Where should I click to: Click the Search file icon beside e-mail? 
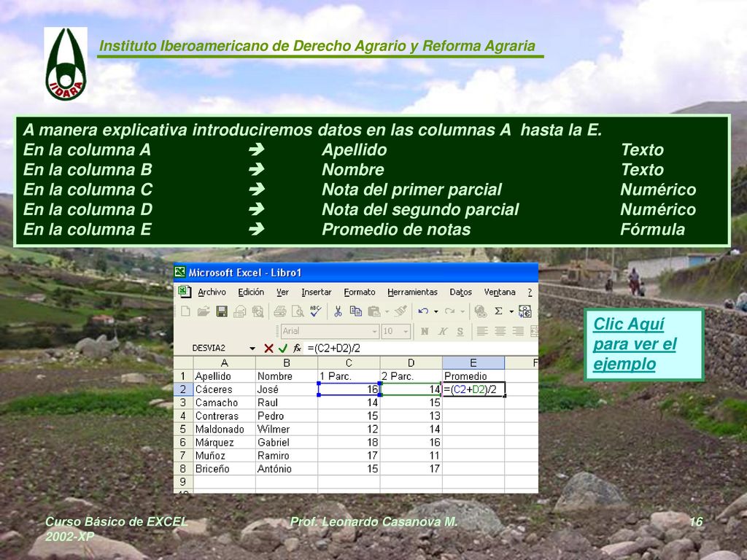pyautogui.click(x=258, y=311)
